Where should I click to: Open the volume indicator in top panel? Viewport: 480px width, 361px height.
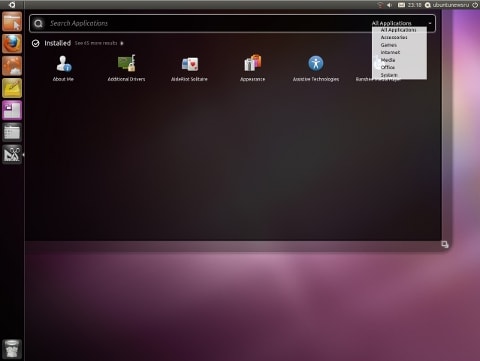tap(389, 5)
